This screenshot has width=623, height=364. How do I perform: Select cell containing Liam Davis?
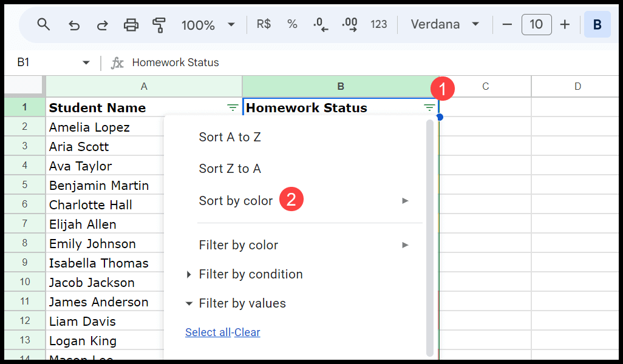coord(105,322)
